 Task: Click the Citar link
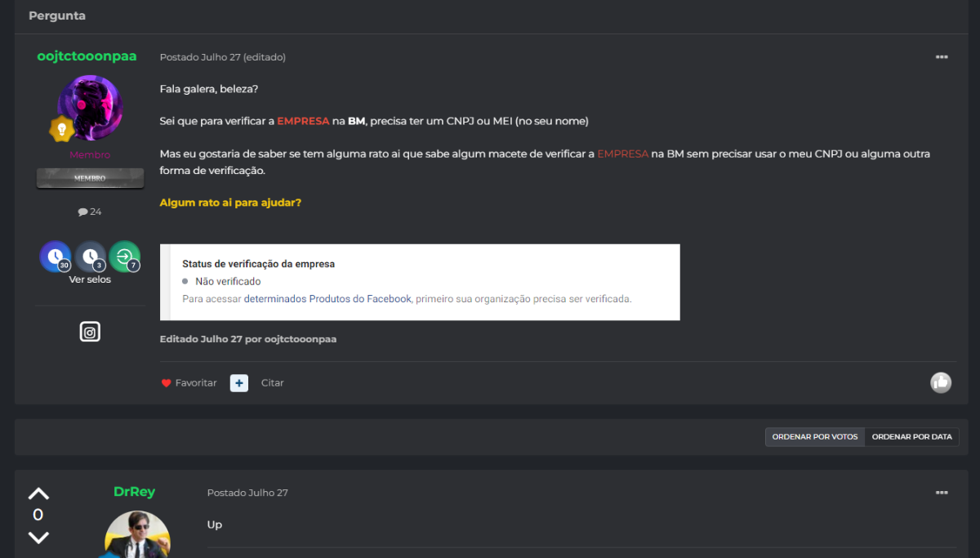[273, 382]
